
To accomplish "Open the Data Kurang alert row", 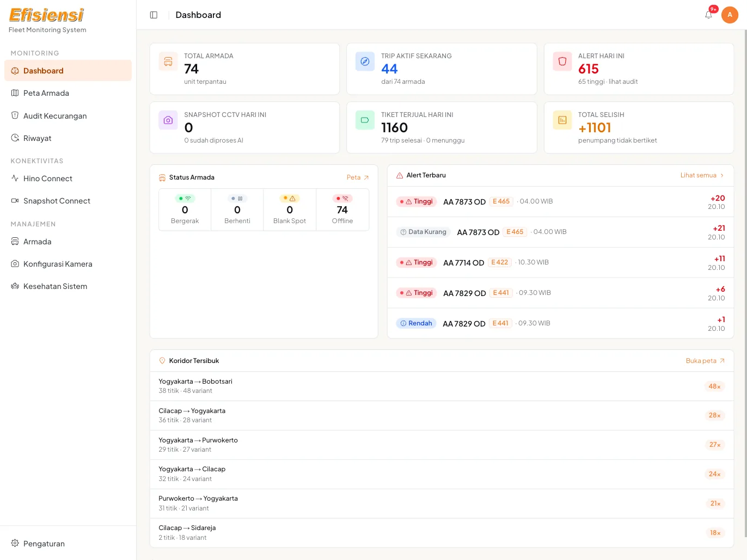I will [560, 232].
